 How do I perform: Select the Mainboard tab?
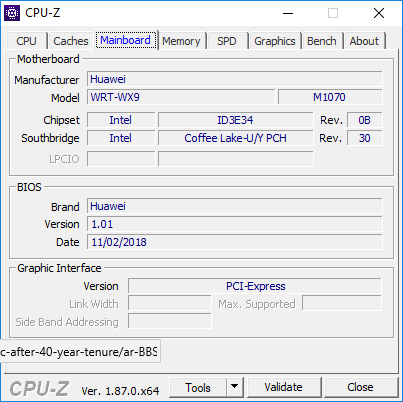125,40
